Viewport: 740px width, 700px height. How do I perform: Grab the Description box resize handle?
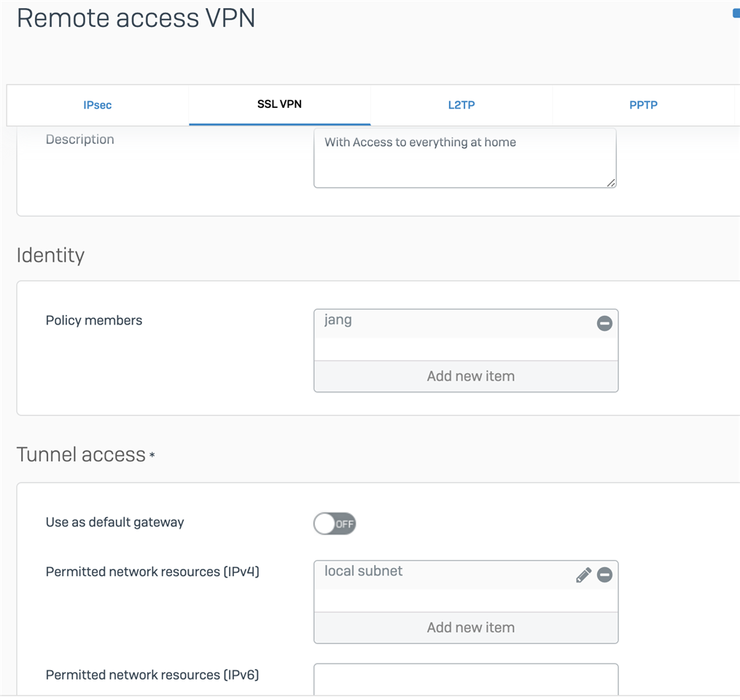coord(611,183)
